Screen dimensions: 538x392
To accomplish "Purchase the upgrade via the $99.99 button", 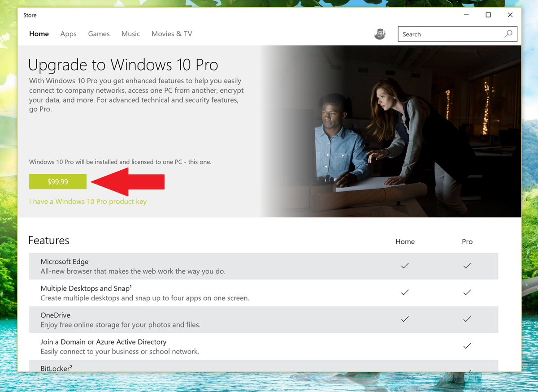I will [57, 181].
